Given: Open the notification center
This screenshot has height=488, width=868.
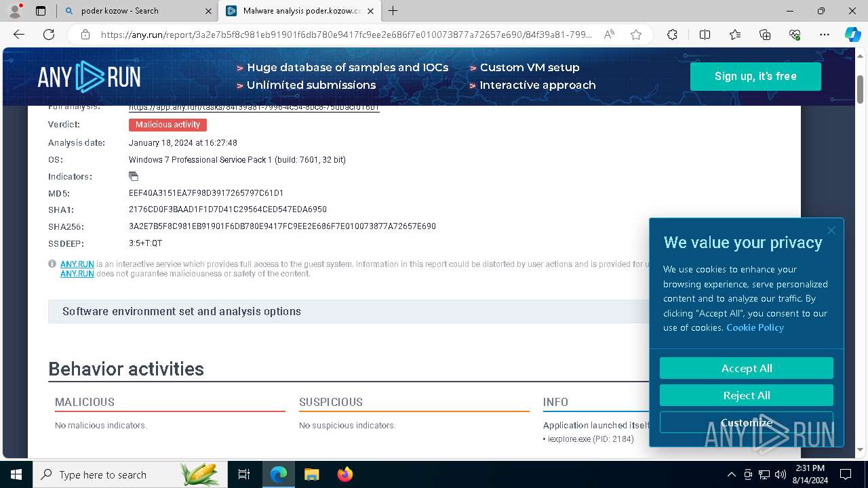Looking at the screenshot, I should (x=846, y=474).
